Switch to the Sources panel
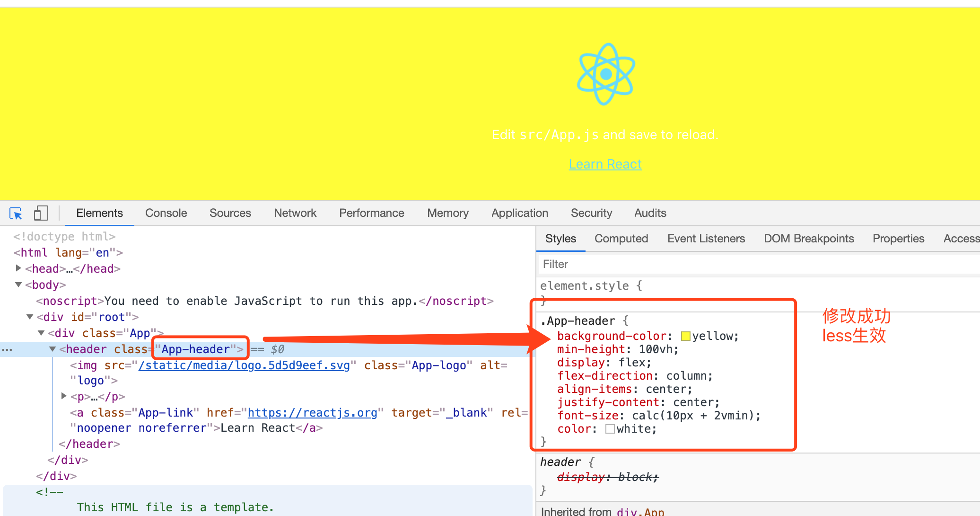 pos(230,213)
